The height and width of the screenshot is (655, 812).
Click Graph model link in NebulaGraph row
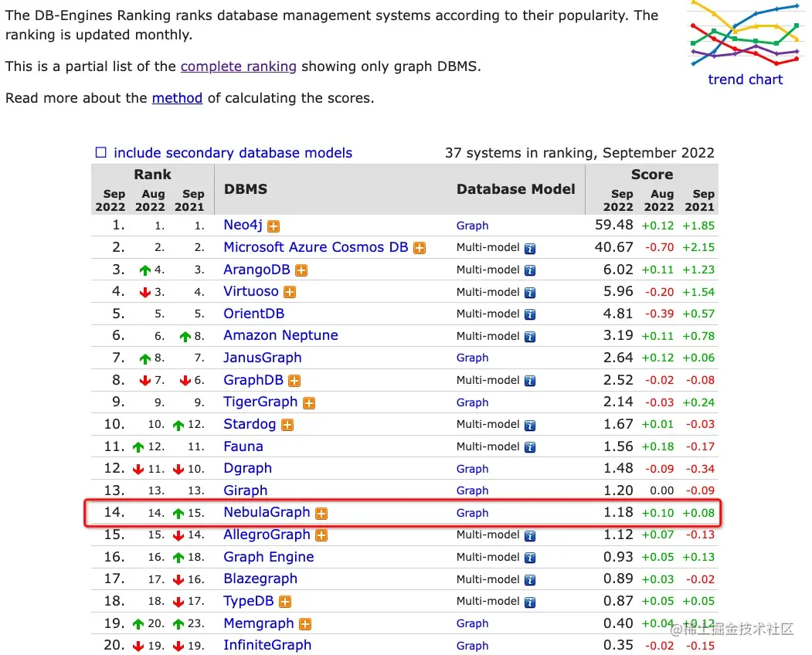point(472,513)
